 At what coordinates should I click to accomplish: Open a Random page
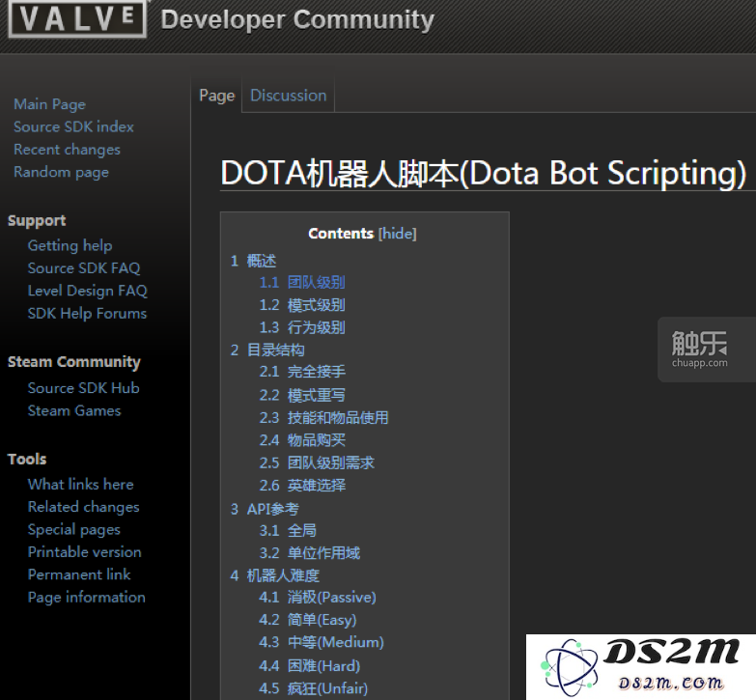pyautogui.click(x=61, y=172)
